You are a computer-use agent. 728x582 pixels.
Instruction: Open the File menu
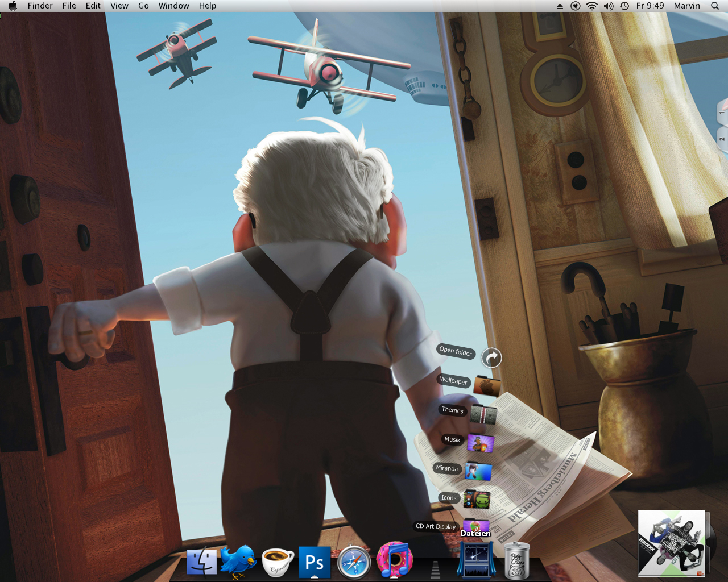(x=69, y=6)
